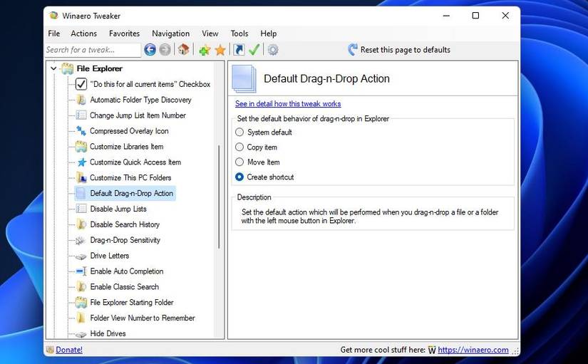
Task: Click the Hide Drives drive icon
Action: click(x=81, y=334)
